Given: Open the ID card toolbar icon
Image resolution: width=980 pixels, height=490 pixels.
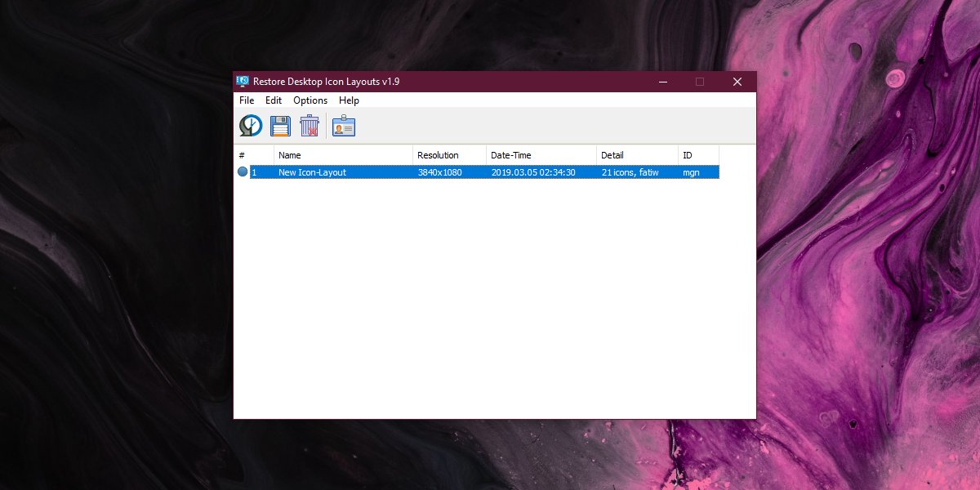Looking at the screenshot, I should tap(344, 124).
